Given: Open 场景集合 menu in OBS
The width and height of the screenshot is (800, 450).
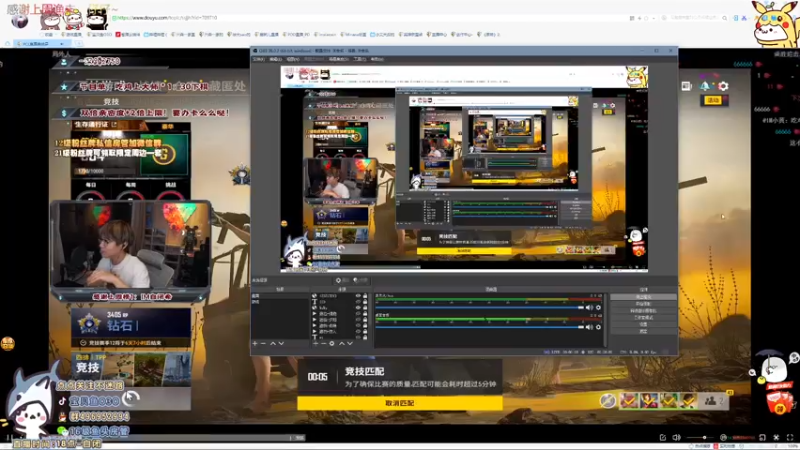Looking at the screenshot, I should click(338, 59).
